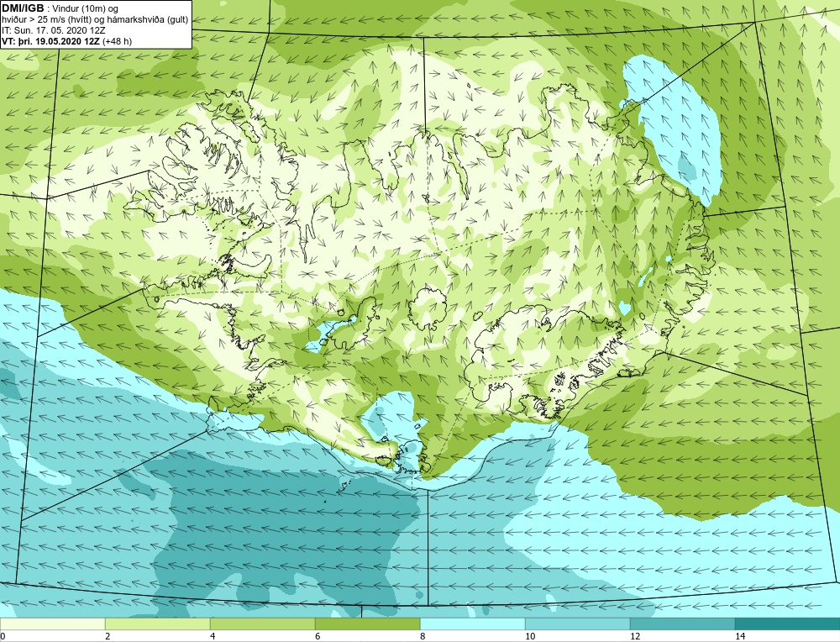The height and width of the screenshot is (642, 840).
Task: Click the 4–6 m/s green legend swatch
Action: click(x=262, y=624)
